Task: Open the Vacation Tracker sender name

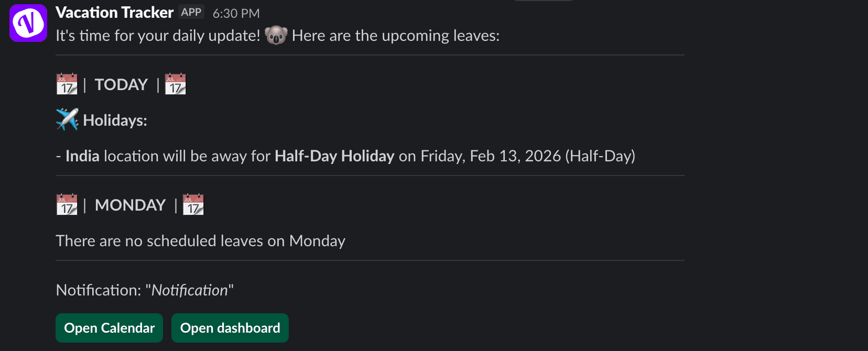Action: pyautogui.click(x=114, y=13)
